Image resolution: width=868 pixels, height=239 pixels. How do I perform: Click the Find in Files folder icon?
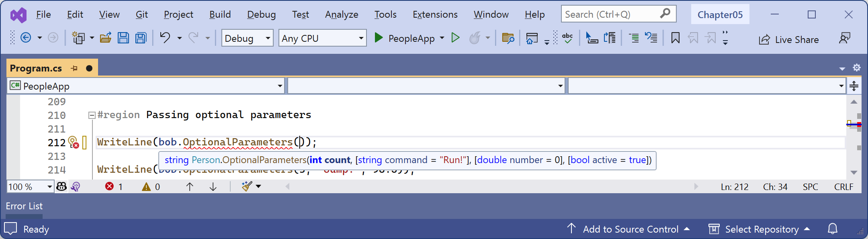pyautogui.click(x=508, y=38)
